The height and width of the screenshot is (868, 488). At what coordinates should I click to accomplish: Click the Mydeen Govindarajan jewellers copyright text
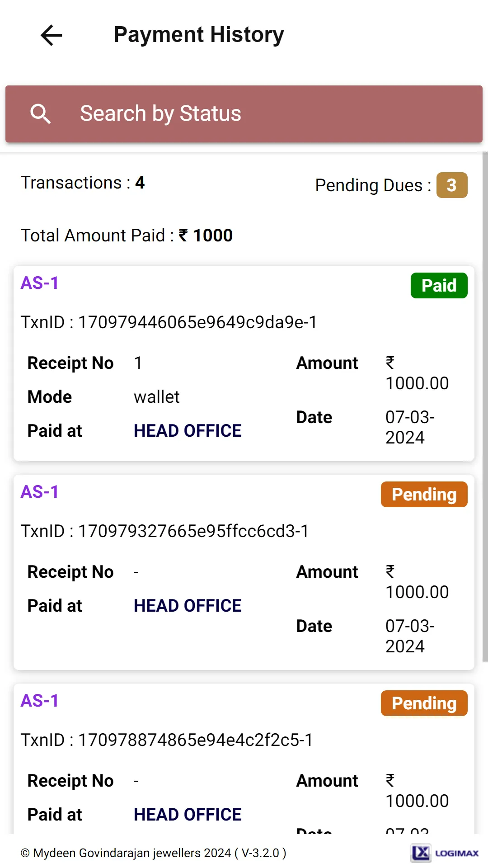[x=154, y=853]
